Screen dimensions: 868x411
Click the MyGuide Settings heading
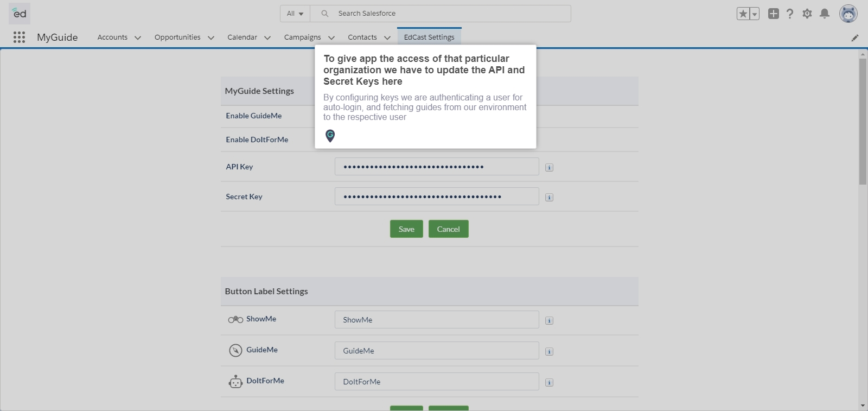point(259,91)
